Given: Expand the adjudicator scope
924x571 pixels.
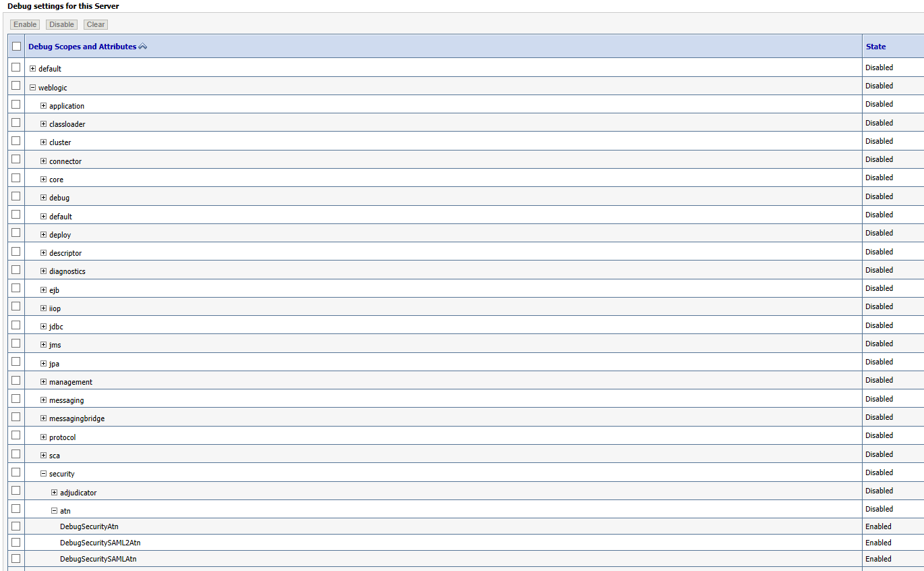Looking at the screenshot, I should click(54, 493).
